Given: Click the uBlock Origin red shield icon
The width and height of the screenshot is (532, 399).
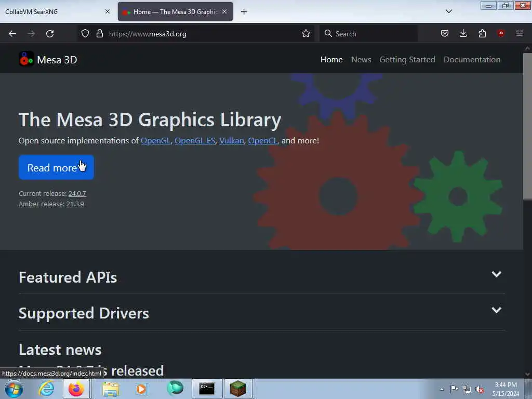Looking at the screenshot, I should tap(500, 33).
